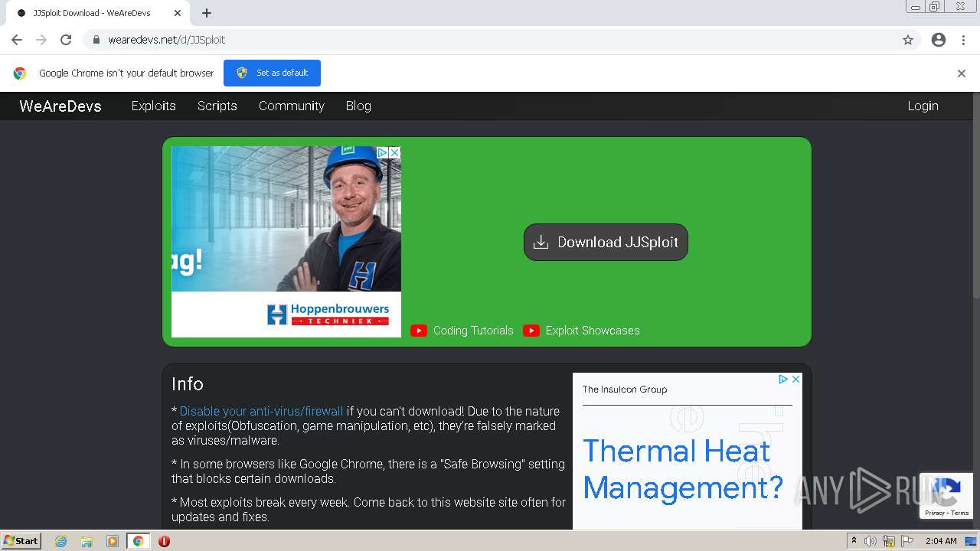Open the Action Center flag icon
The height and width of the screenshot is (551, 980).
906,541
